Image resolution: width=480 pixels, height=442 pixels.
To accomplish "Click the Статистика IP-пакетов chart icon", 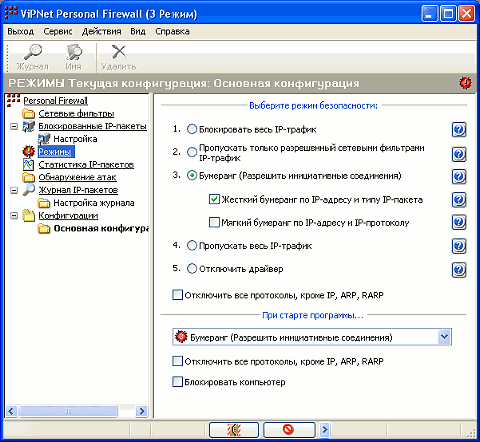I will pyautogui.click(x=29, y=164).
